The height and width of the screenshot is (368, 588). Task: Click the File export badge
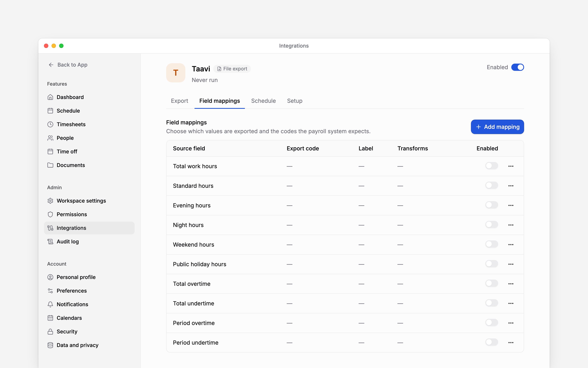(232, 69)
